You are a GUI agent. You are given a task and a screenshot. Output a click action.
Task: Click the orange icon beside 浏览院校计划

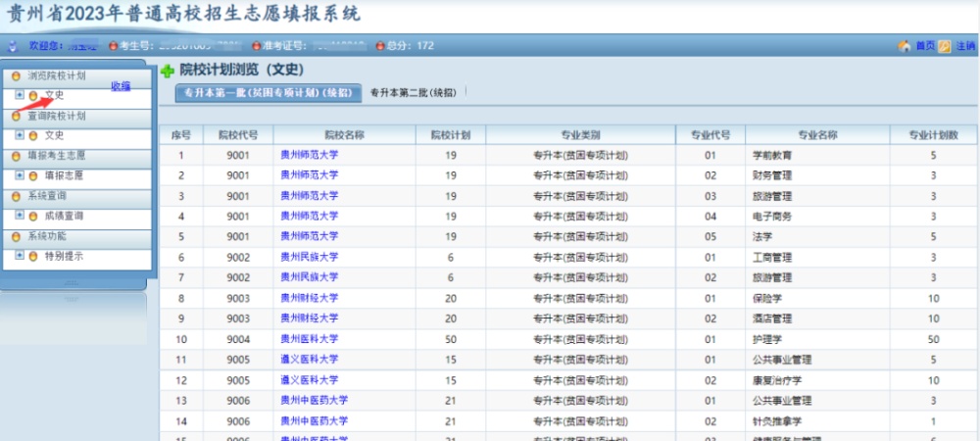[16, 75]
